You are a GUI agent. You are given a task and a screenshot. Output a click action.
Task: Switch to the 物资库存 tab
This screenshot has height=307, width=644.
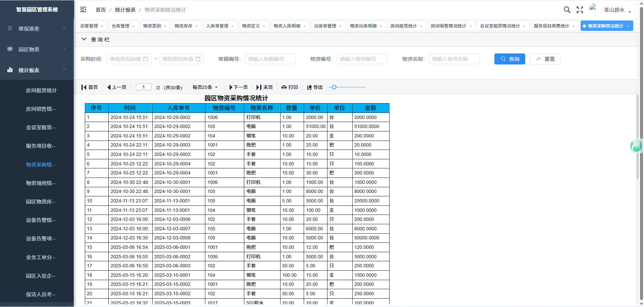[x=183, y=26]
